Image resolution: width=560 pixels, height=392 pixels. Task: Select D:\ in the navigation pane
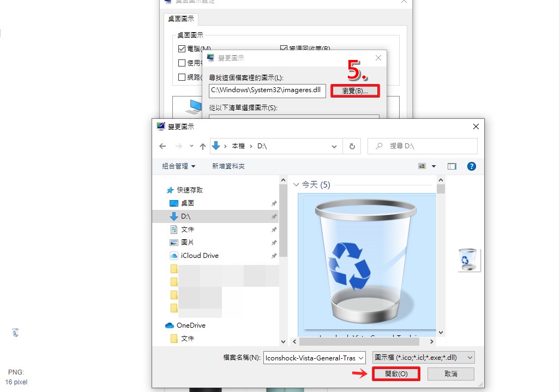pyautogui.click(x=186, y=216)
